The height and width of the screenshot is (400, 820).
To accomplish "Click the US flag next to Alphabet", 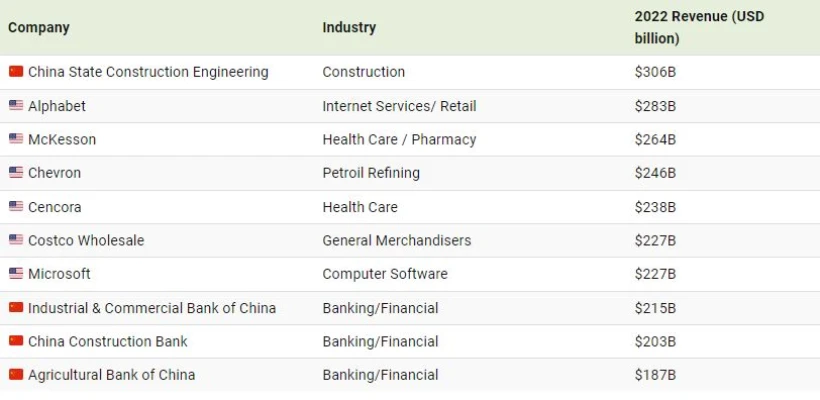I will pos(16,106).
